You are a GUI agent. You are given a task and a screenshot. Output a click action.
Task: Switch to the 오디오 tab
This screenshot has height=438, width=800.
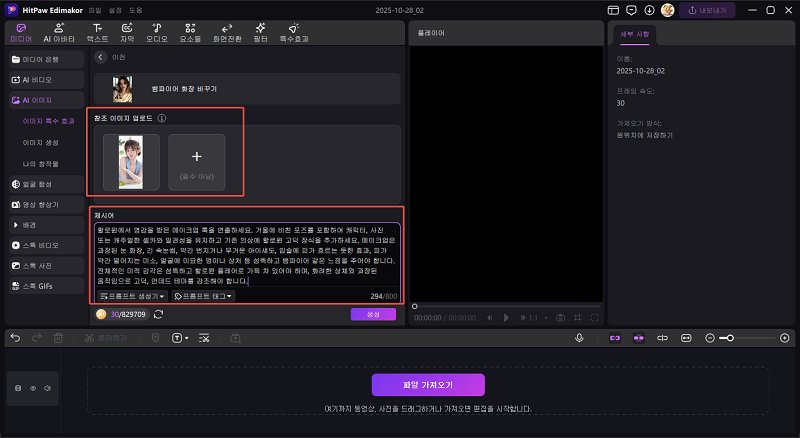157,33
